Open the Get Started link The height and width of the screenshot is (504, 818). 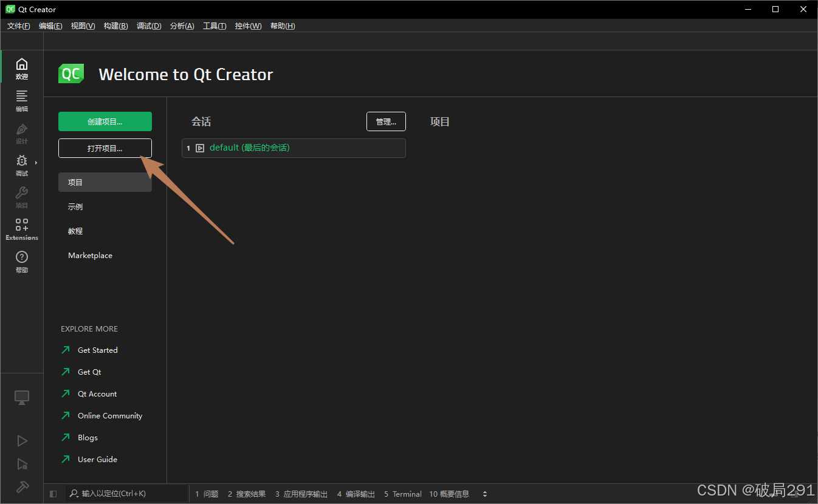[x=98, y=350]
